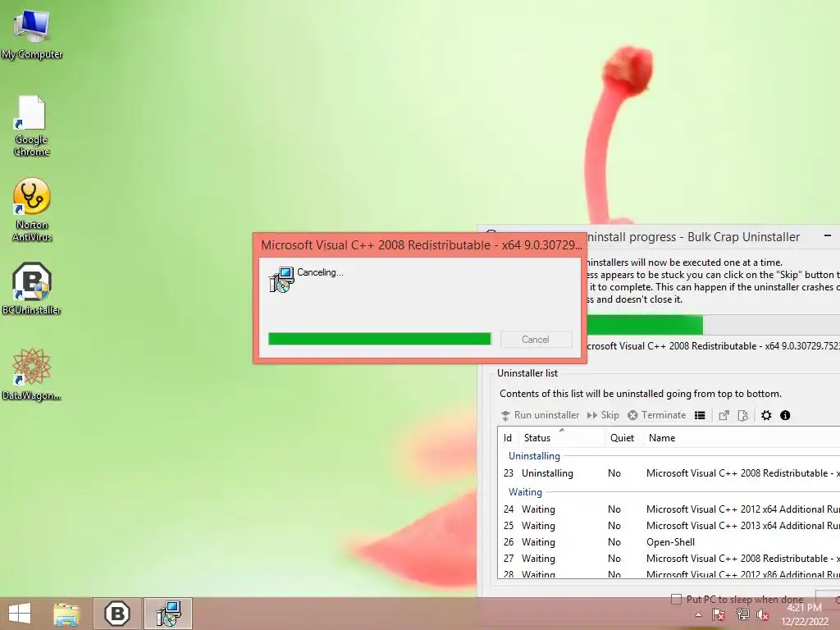Select row 28 Visual C++ 2012 x86
The height and width of the screenshot is (630, 840).
click(x=669, y=573)
